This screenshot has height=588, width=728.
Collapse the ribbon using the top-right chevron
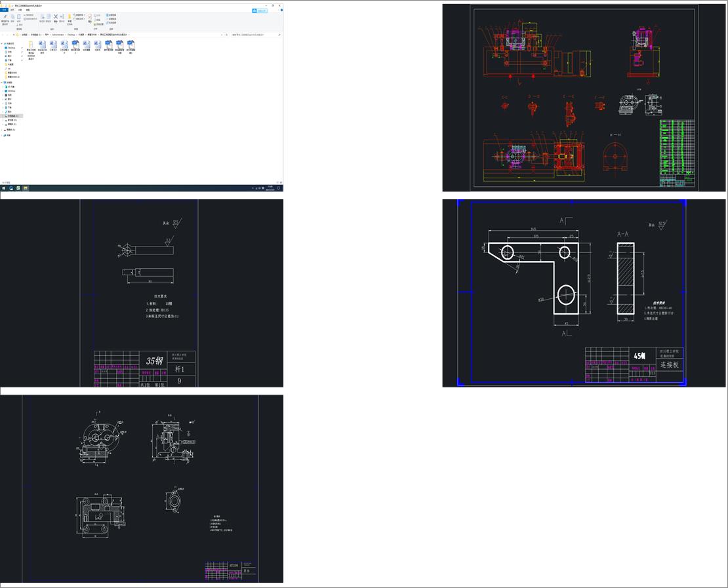pyautogui.click(x=279, y=10)
